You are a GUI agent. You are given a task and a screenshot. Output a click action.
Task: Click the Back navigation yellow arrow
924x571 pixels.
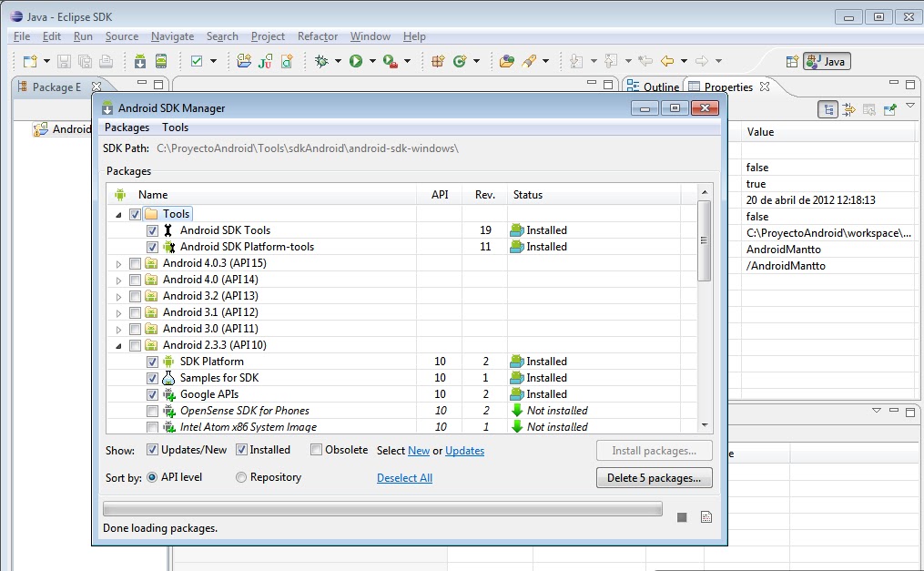coord(667,61)
